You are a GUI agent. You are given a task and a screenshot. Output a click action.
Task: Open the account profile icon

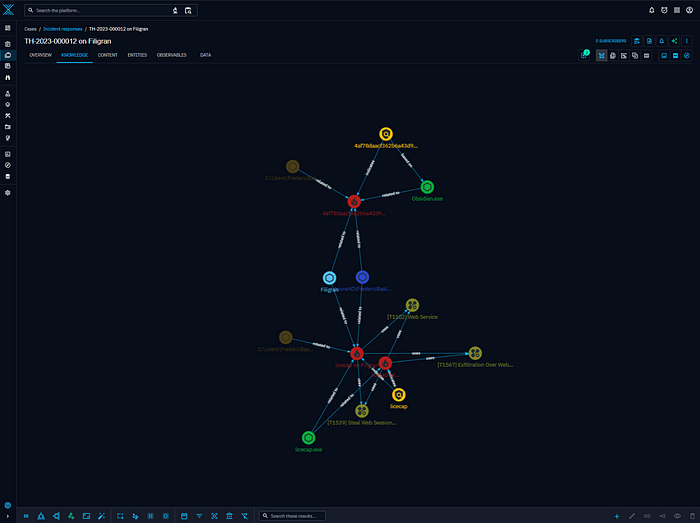pos(687,10)
